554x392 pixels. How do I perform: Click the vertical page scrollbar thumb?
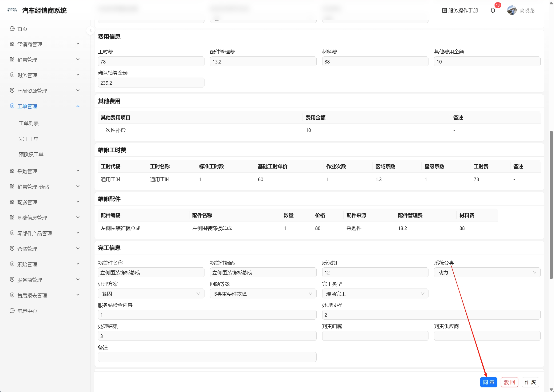click(x=551, y=205)
